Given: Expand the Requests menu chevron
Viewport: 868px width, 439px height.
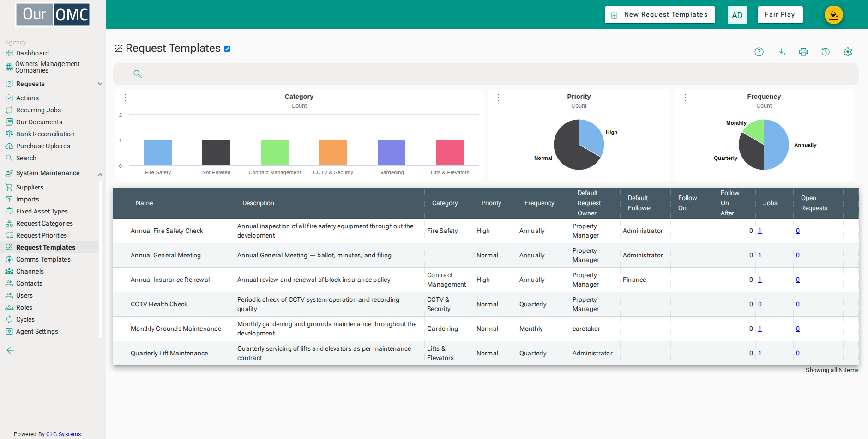Looking at the screenshot, I should pos(100,84).
